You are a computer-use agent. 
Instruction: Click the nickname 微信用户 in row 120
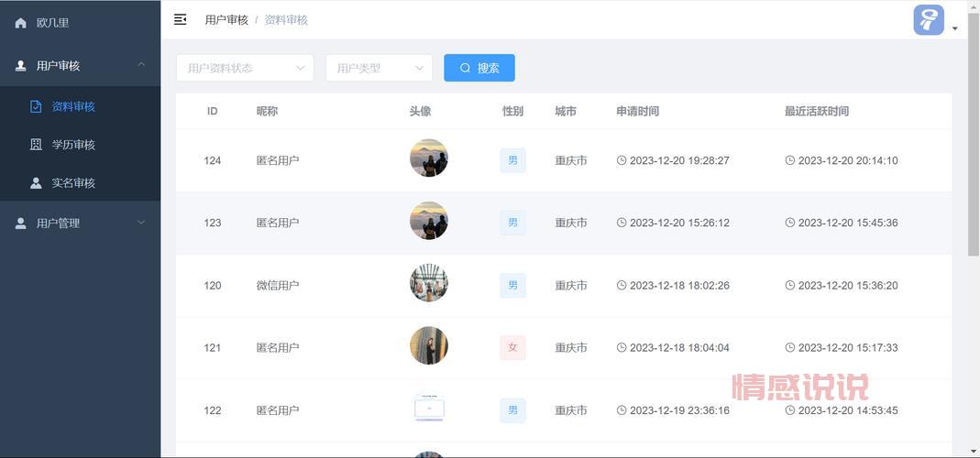(x=278, y=286)
